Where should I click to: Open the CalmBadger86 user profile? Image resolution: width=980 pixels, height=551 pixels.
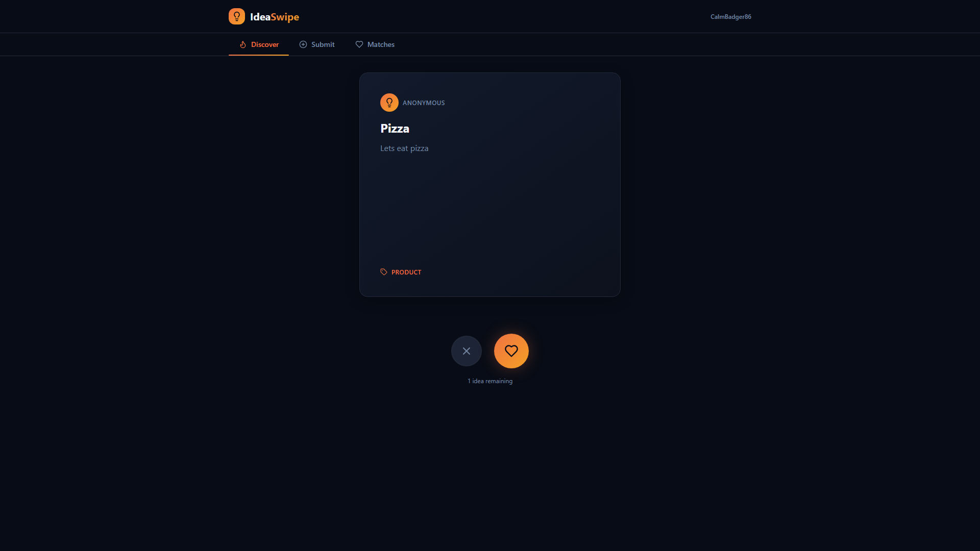[x=730, y=17]
